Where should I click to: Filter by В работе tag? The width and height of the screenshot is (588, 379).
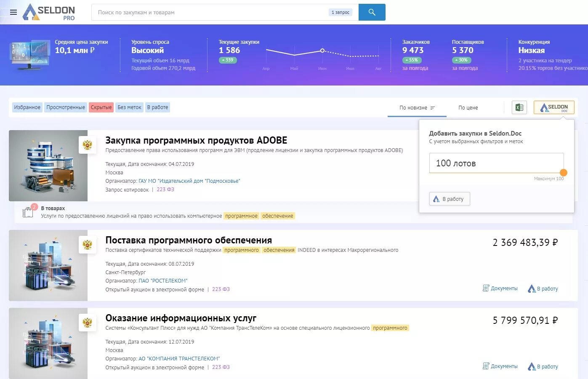click(x=157, y=107)
